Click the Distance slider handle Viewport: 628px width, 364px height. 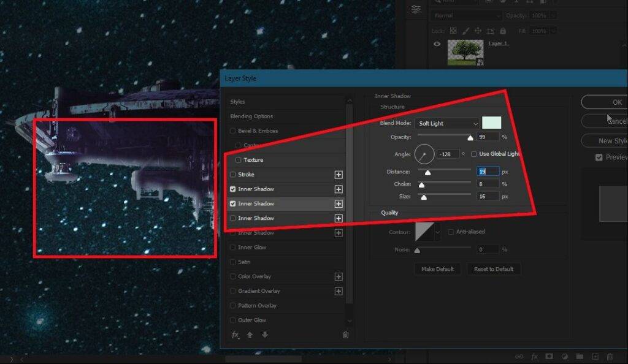427,173
